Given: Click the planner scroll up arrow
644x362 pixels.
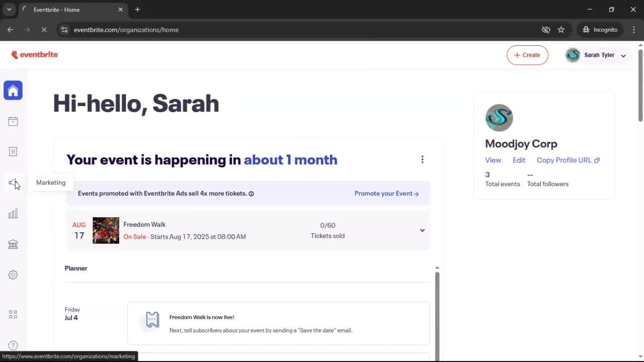Looking at the screenshot, I should tap(437, 267).
